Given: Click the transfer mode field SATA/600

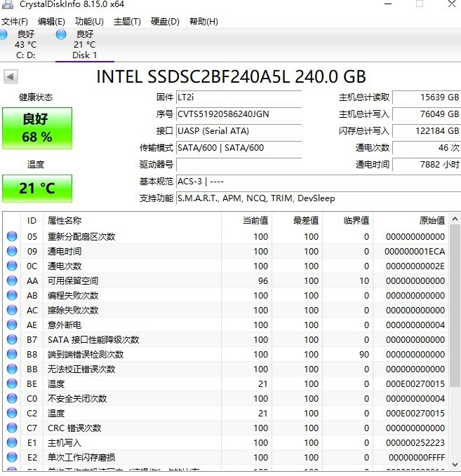Looking at the screenshot, I should pos(239,148).
